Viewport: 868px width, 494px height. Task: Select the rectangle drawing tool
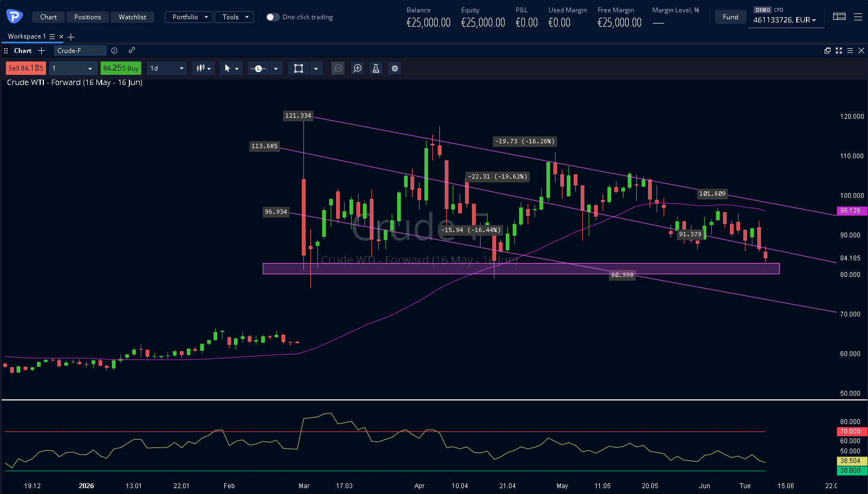click(299, 68)
